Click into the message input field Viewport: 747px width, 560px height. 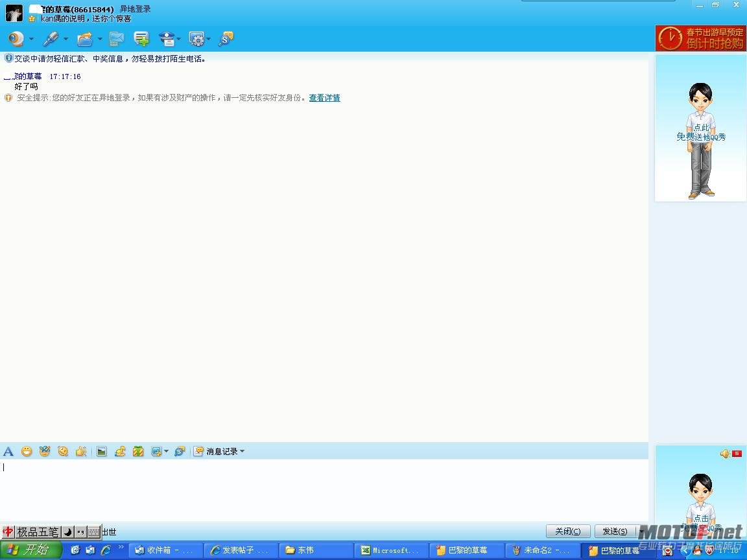click(x=324, y=489)
